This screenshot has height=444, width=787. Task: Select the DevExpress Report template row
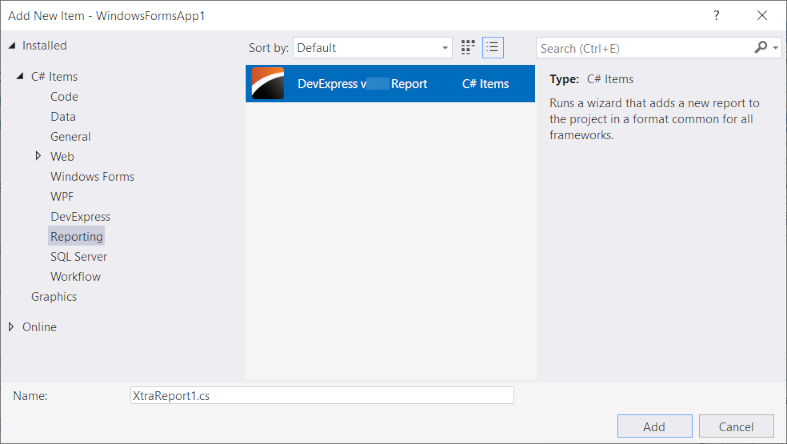pos(390,83)
